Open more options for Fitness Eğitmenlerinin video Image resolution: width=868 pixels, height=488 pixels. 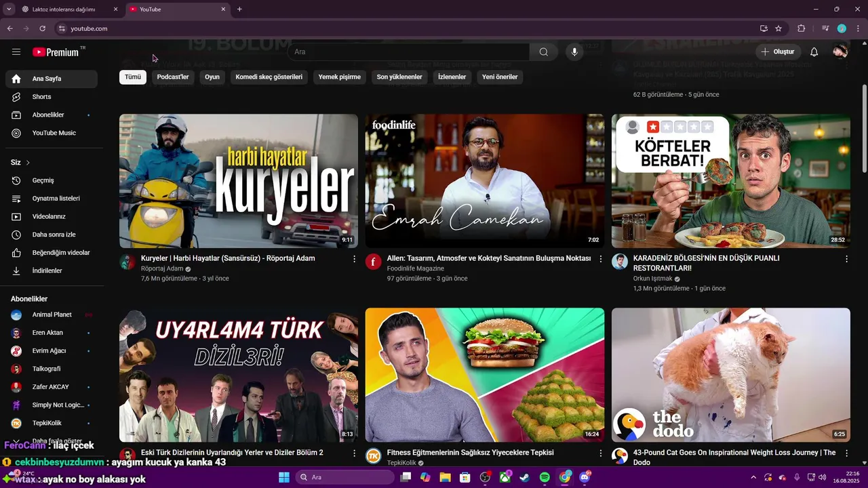point(600,453)
